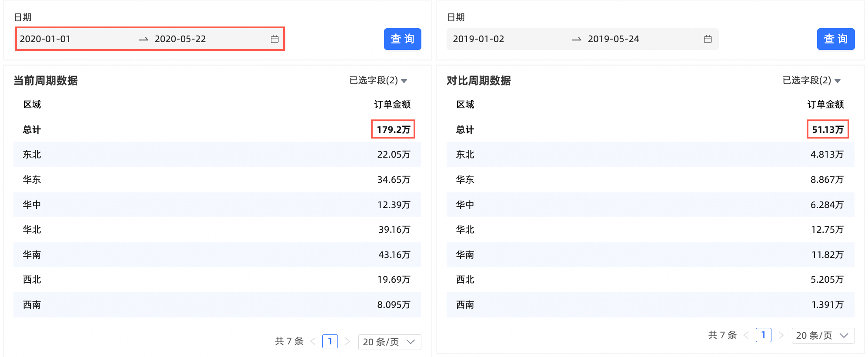Open 20 per page selector in comparison period table
Viewport: 868px width, 357px height.
tap(823, 335)
